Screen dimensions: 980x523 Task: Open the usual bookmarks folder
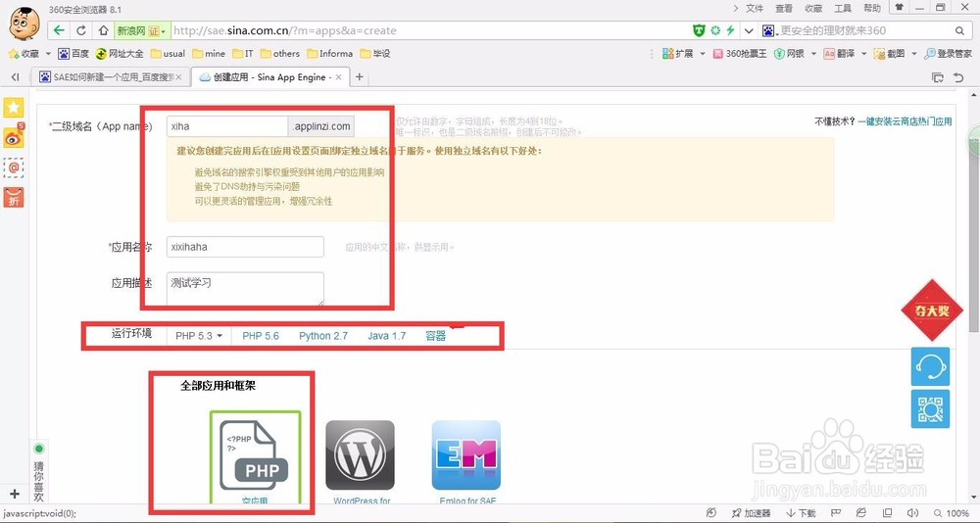168,54
